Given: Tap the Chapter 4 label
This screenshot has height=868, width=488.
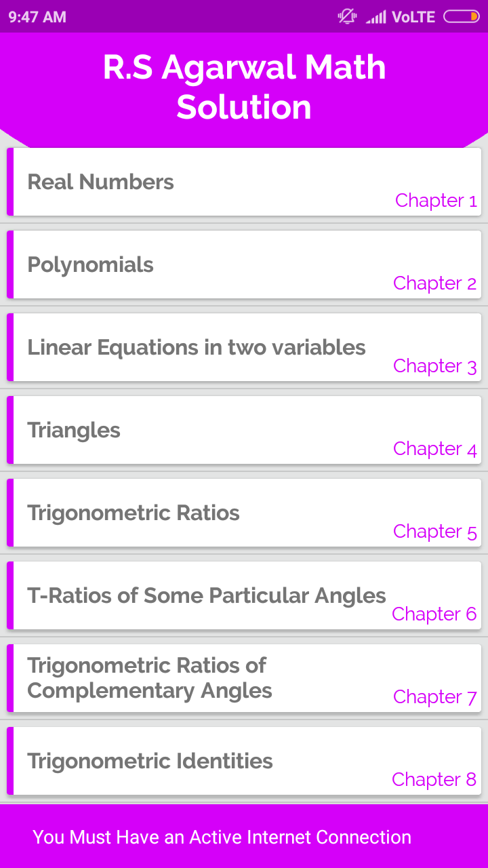Looking at the screenshot, I should click(x=435, y=448).
